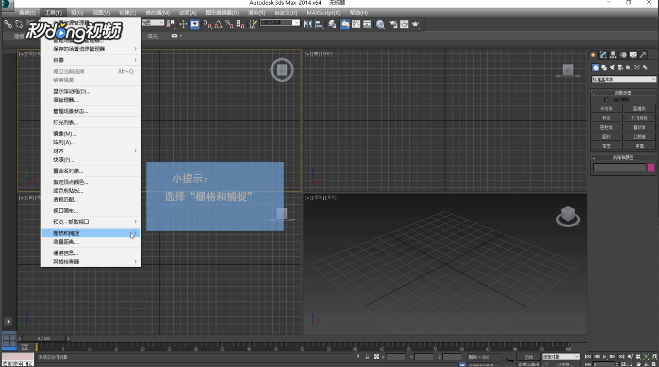This screenshot has width=659, height=367.
Task: Open the Rendered Frame Window icon
Action: pos(404,24)
